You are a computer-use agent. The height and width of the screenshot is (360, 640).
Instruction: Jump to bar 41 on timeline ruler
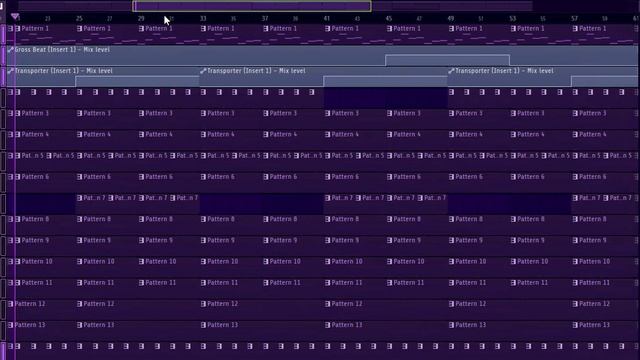pyautogui.click(x=327, y=19)
